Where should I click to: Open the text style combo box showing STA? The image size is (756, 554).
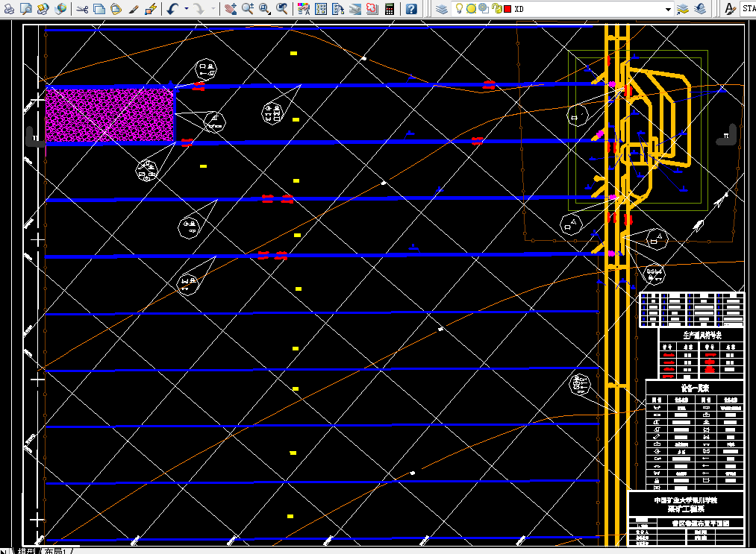point(748,9)
